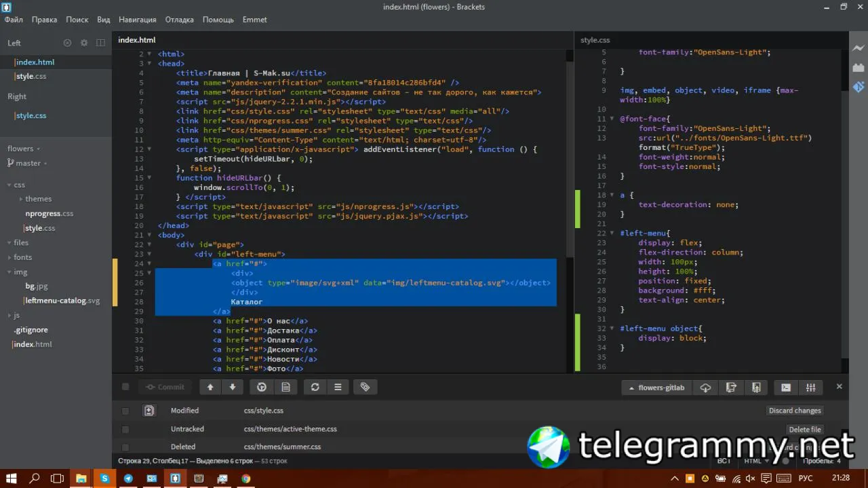Screen dimensions: 868x488
Task: Toggle the Git panel diamond icon
Action: pyautogui.click(x=858, y=87)
